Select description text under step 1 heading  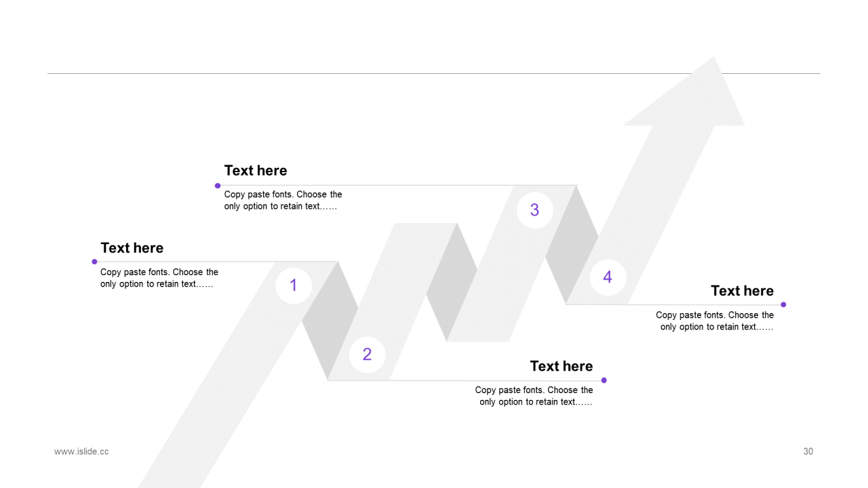[159, 278]
